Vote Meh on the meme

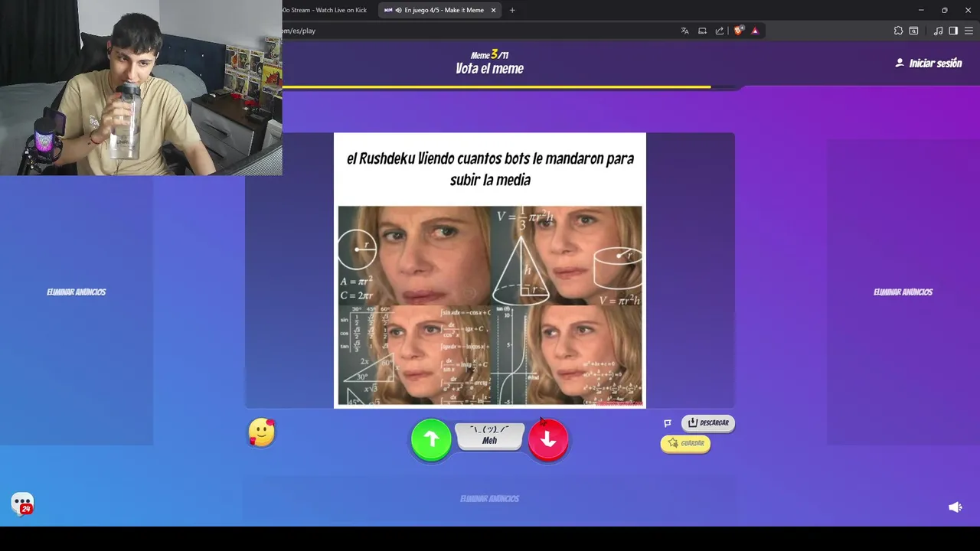coord(490,436)
